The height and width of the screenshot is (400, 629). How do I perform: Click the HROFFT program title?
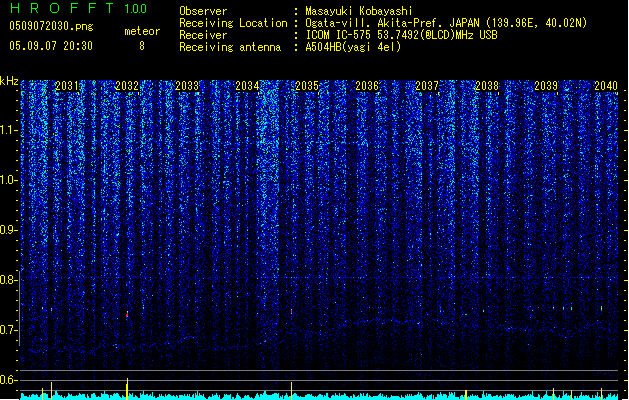62,8
